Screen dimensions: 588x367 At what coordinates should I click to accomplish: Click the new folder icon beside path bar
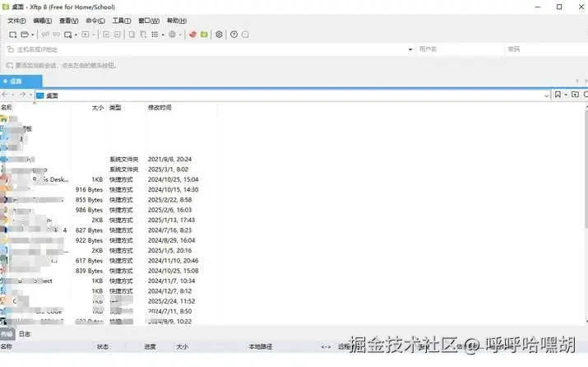pyautogui.click(x=575, y=95)
